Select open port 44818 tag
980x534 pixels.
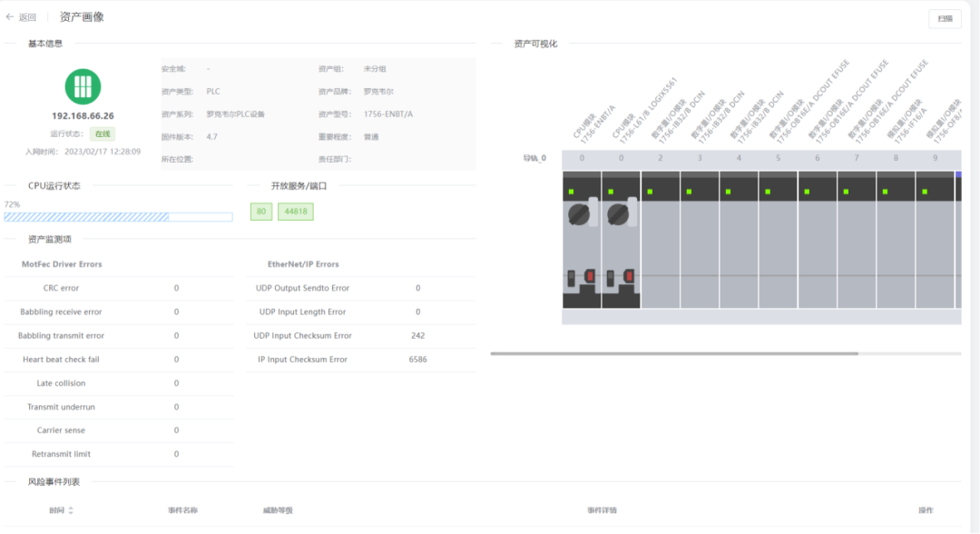pyautogui.click(x=295, y=212)
